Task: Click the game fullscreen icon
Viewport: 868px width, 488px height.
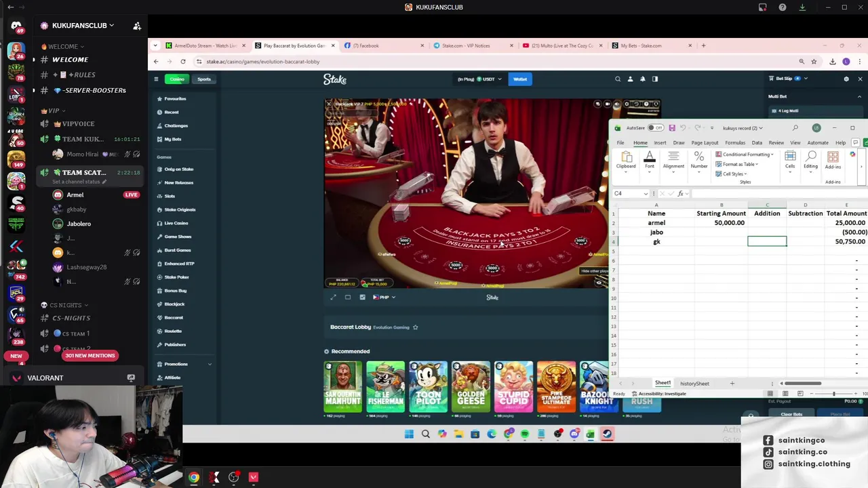Action: tap(333, 297)
